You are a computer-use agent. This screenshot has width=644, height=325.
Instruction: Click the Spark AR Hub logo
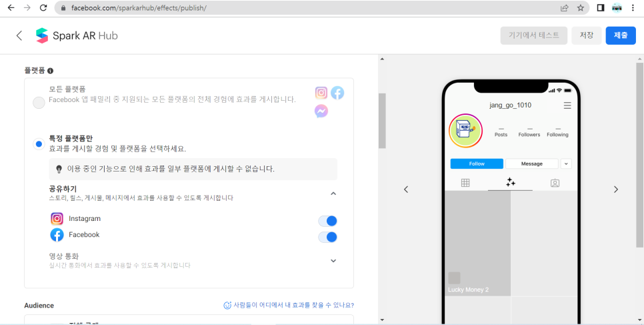pos(77,36)
